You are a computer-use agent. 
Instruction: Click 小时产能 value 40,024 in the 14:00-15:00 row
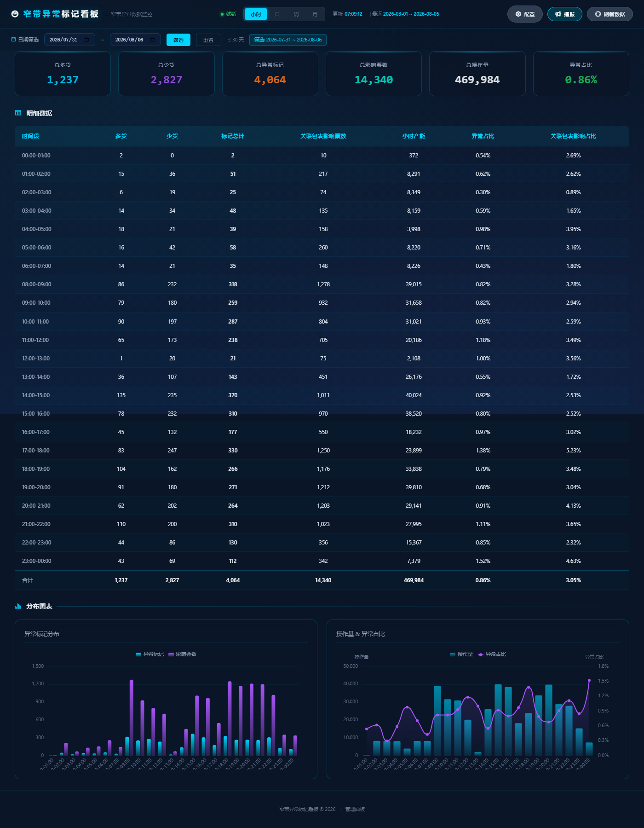pos(414,395)
